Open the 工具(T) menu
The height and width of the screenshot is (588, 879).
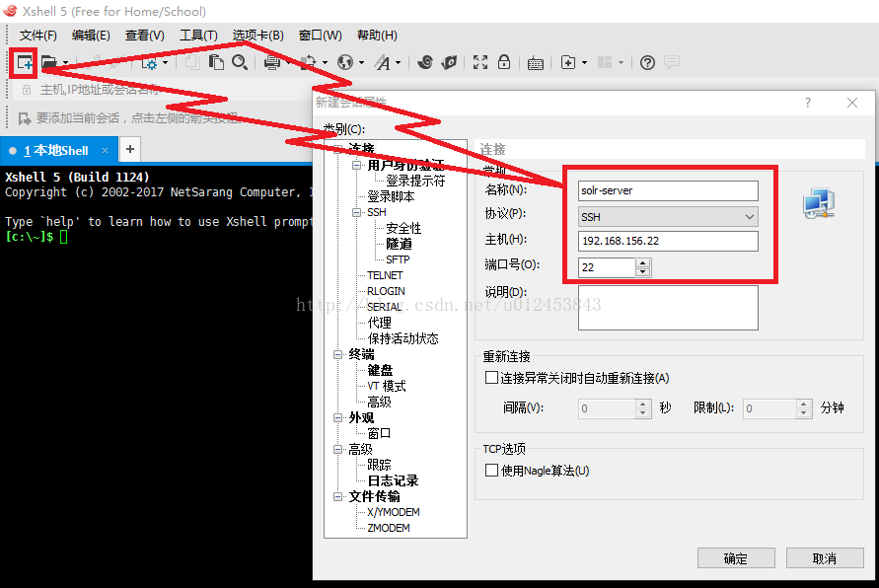(198, 36)
